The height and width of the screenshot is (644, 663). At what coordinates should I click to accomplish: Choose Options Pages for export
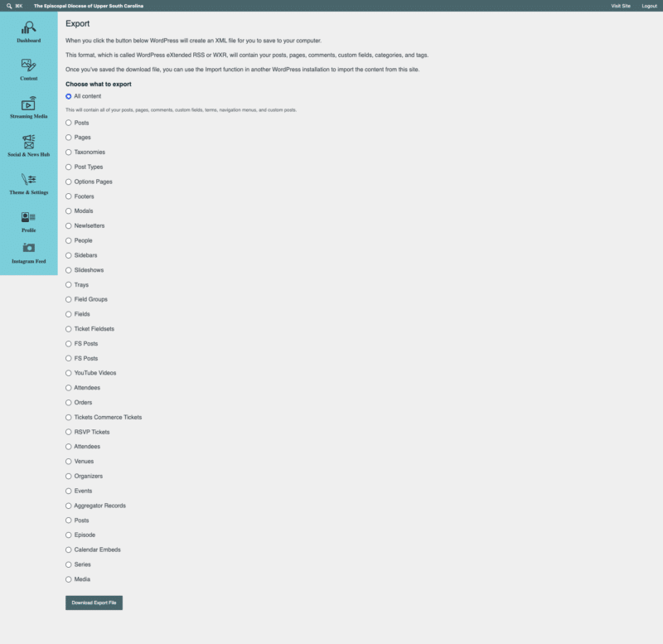[69, 182]
